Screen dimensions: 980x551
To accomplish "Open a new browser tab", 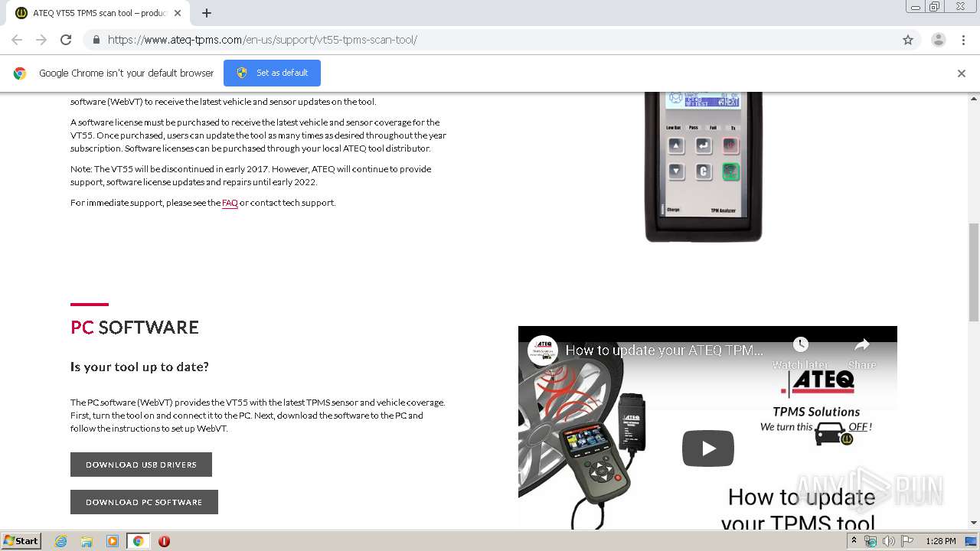I will (207, 13).
